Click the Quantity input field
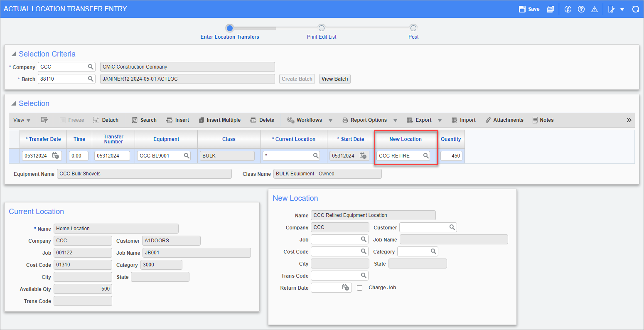This screenshot has width=644, height=330. [451, 156]
